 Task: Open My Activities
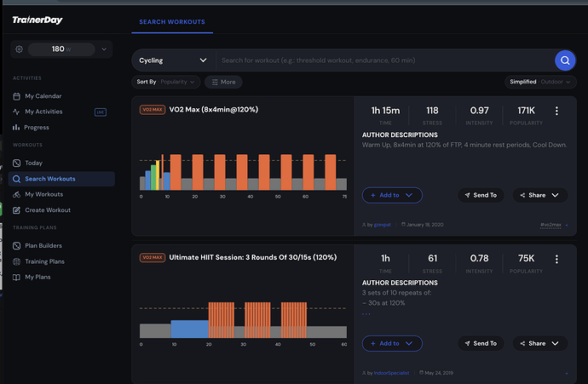point(43,112)
